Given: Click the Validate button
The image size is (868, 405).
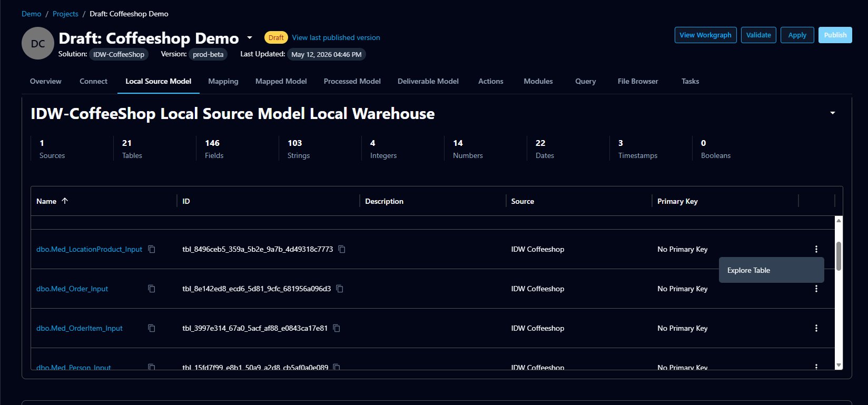Looking at the screenshot, I should click(758, 35).
